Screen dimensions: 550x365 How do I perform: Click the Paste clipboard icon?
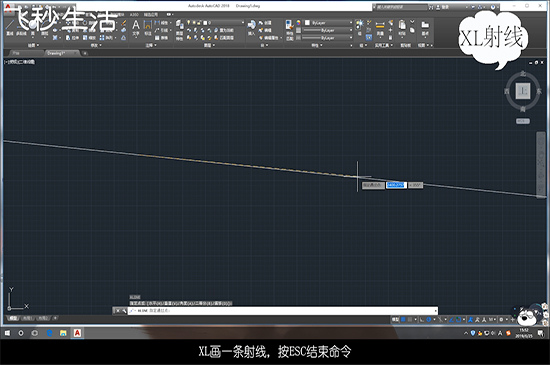coord(402,28)
